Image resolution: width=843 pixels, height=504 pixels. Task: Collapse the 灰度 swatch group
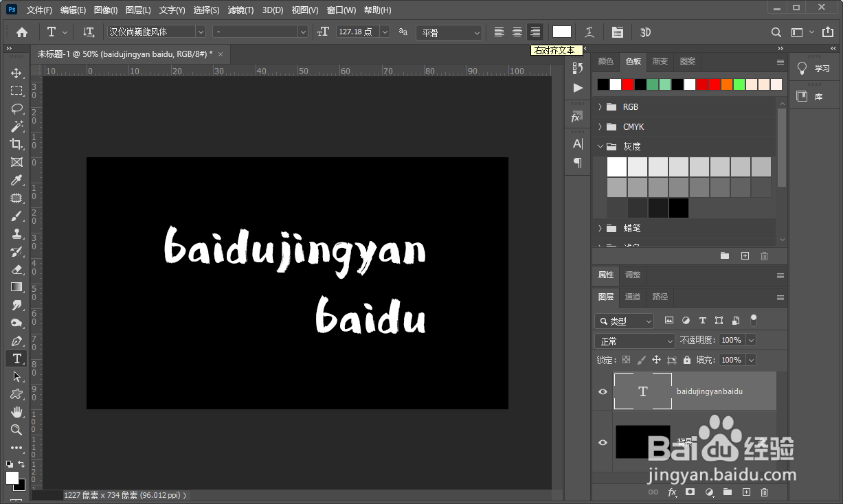[600, 146]
